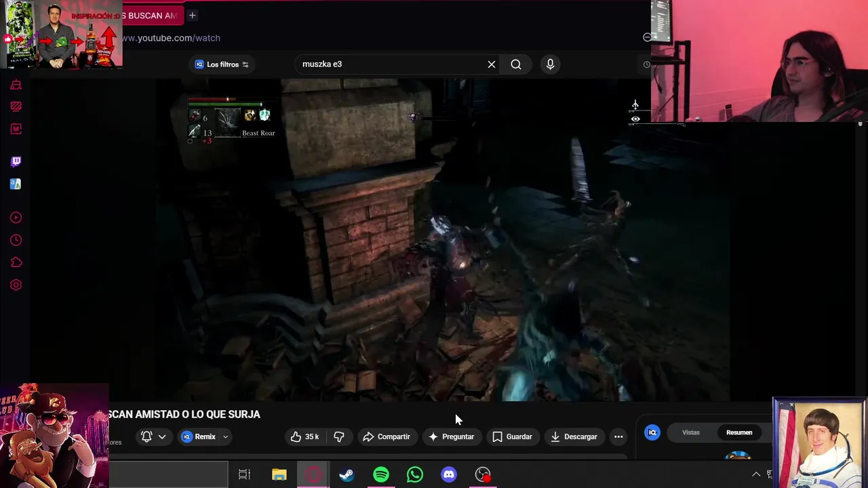Click the Windows taskbar search box

pyautogui.click(x=168, y=474)
